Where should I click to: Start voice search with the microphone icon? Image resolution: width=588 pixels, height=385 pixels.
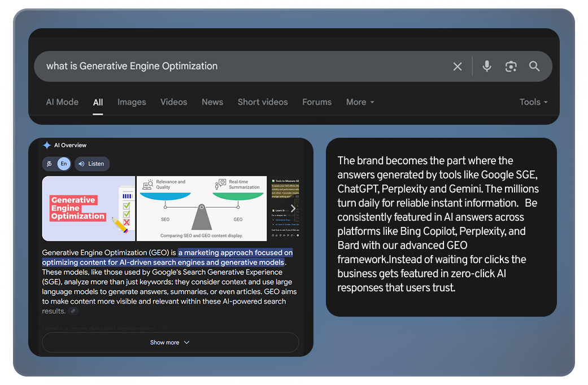487,67
